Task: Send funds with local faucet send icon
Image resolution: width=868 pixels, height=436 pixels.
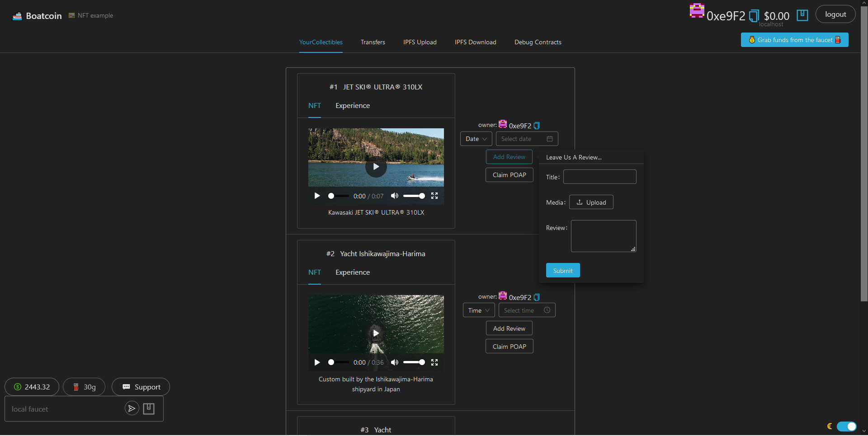Action: [132, 408]
